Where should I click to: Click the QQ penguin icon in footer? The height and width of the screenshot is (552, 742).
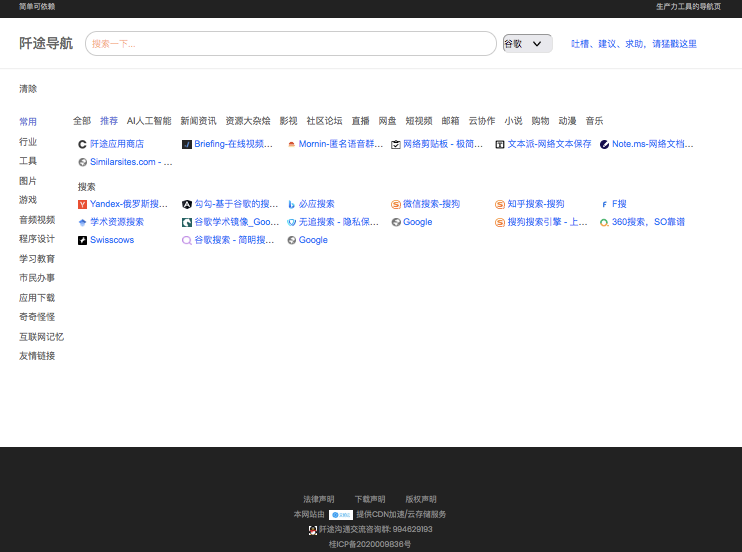click(x=313, y=530)
